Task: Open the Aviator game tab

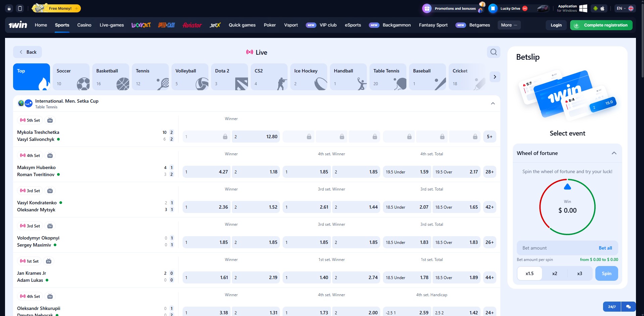Action: pos(192,25)
